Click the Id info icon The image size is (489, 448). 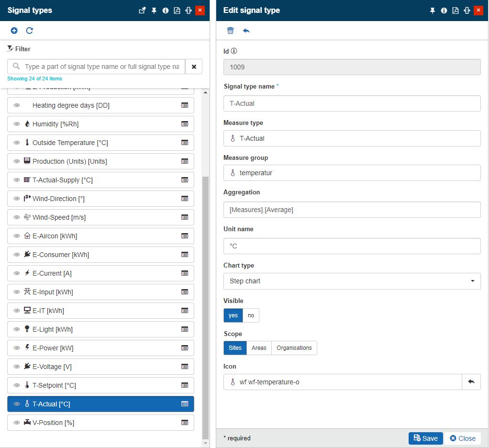point(234,51)
